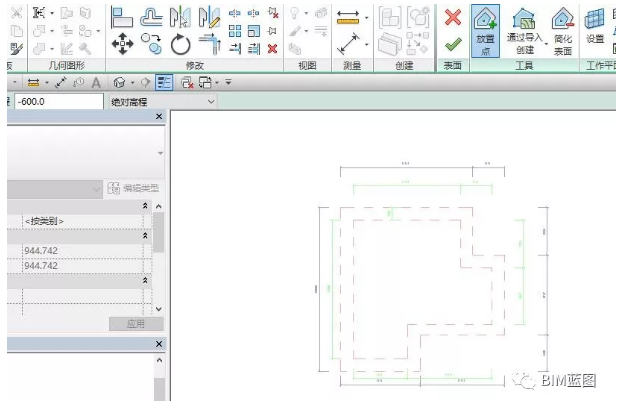Image resolution: width=620 pixels, height=401 pixels.
Task: Click the Split Element icon
Action: coord(234,13)
